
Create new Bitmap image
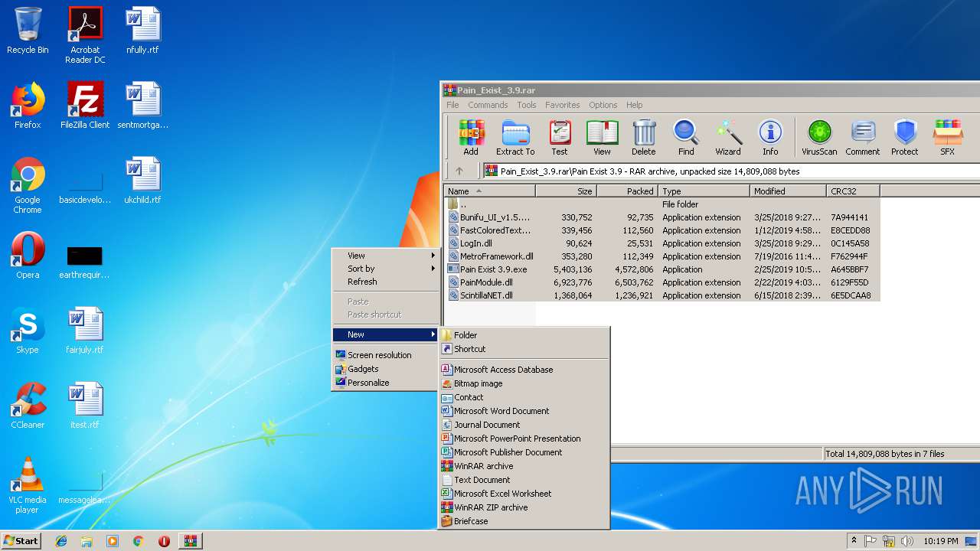tap(524, 383)
